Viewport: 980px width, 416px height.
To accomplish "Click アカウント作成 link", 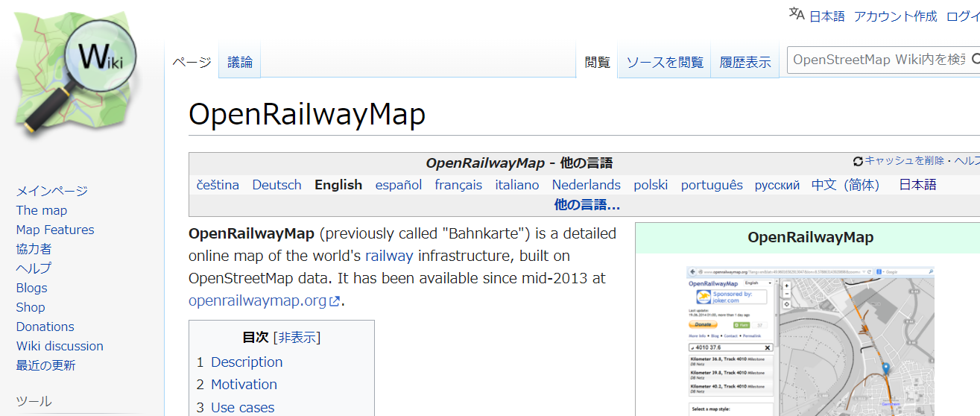I will coord(896,16).
